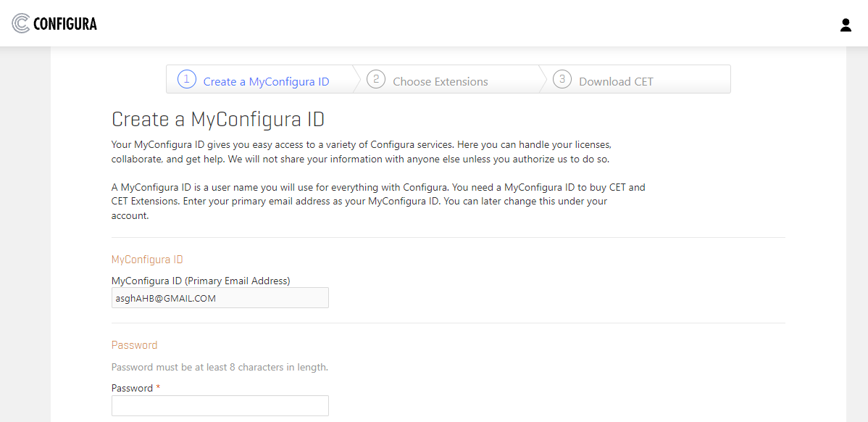This screenshot has width=868, height=422.
Task: Click the Password section heading
Action: coord(135,345)
